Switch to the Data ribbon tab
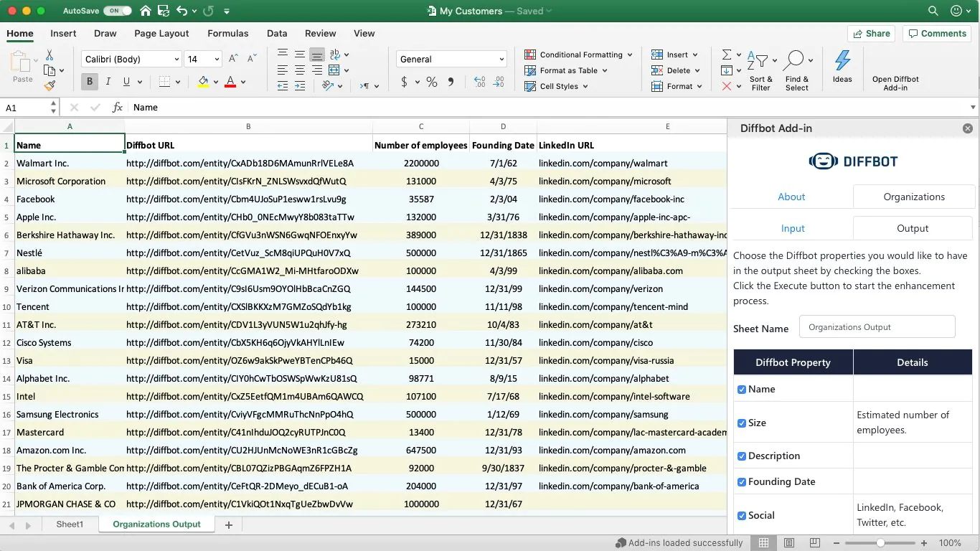 [277, 33]
